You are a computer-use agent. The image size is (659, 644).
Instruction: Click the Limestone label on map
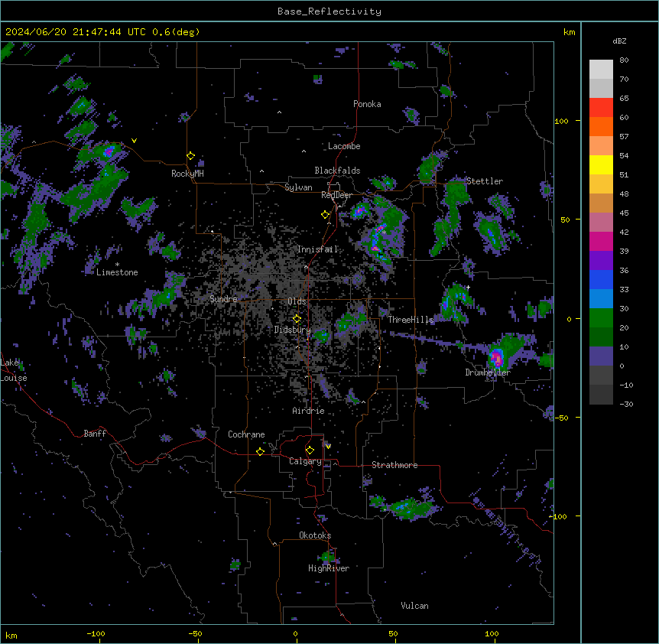tap(117, 272)
